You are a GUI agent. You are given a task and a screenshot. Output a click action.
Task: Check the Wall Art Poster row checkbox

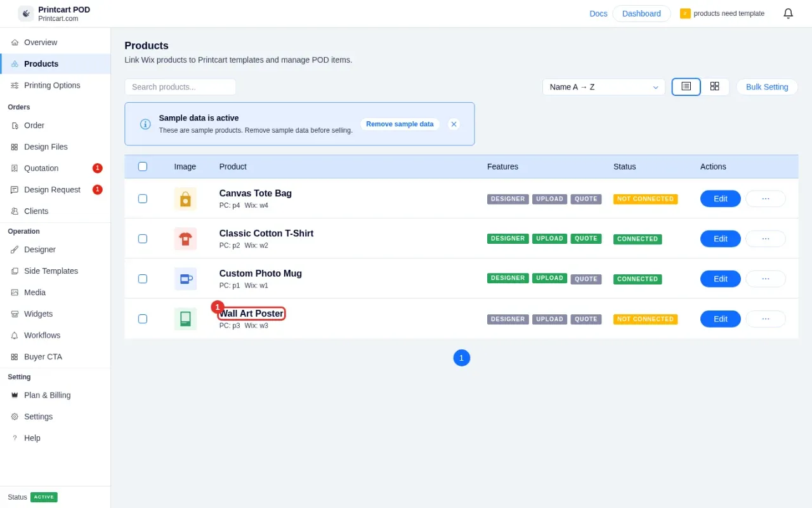click(x=143, y=319)
